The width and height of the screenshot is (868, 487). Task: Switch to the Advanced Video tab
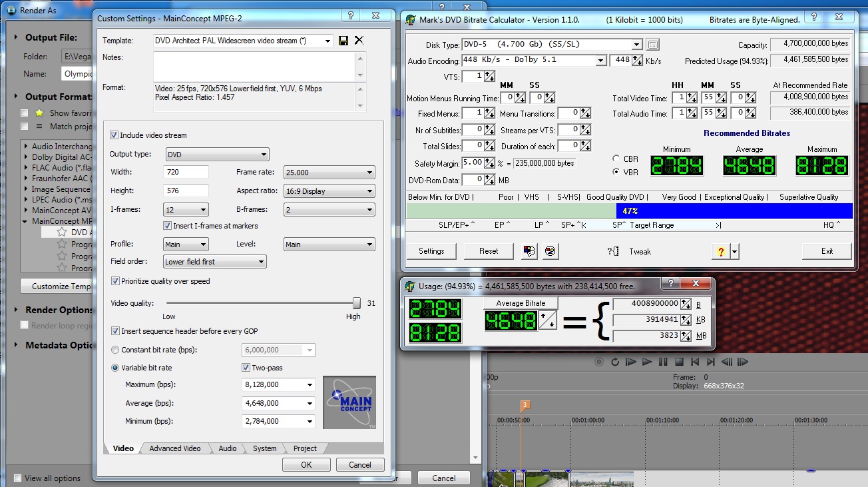click(174, 448)
